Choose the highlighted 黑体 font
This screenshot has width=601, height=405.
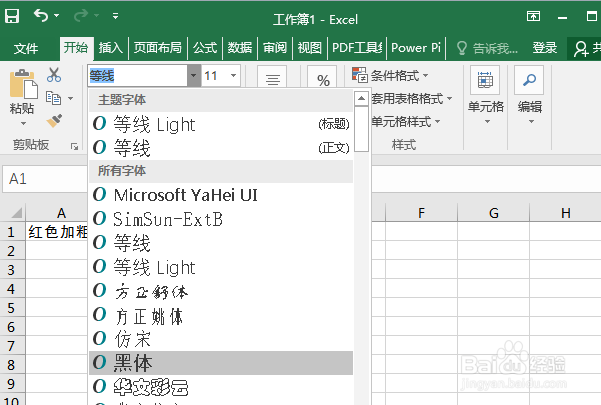221,362
